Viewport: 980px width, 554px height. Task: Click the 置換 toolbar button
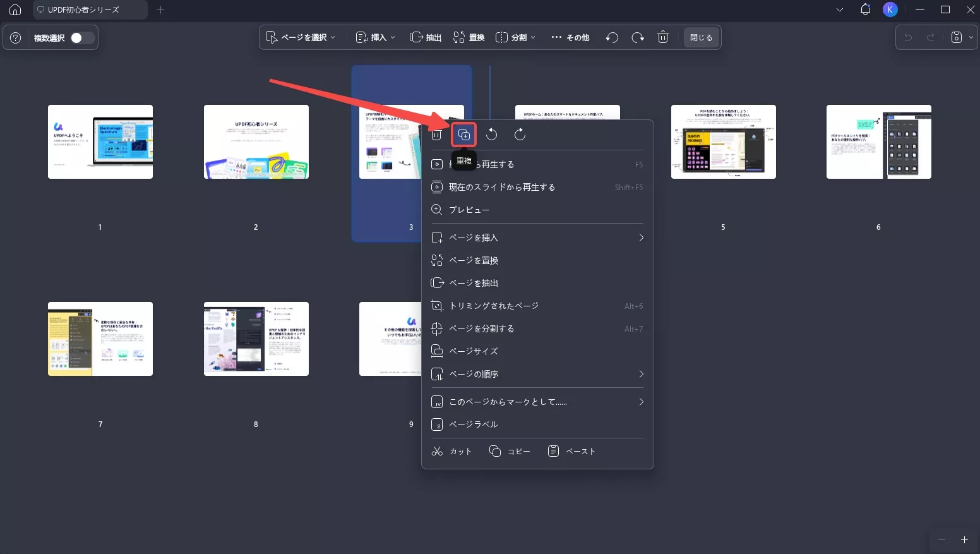[x=469, y=38]
